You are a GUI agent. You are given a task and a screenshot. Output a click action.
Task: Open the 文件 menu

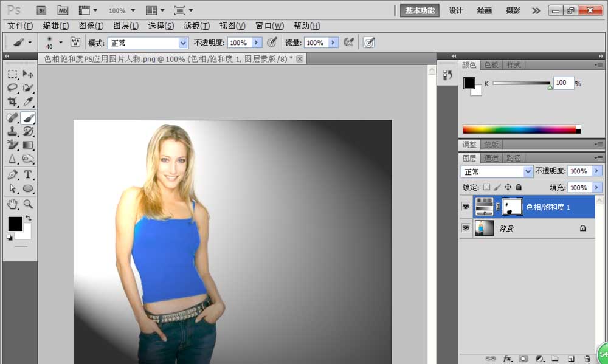(x=20, y=26)
